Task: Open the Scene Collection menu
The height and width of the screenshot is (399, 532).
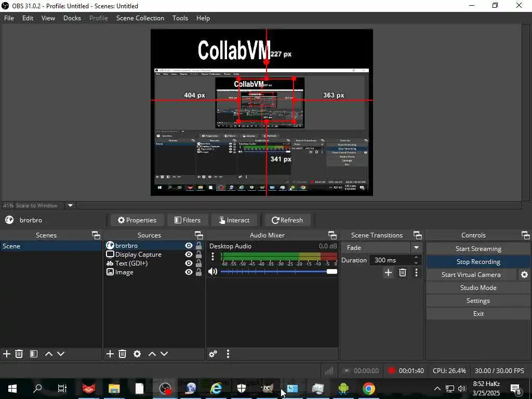Action: [x=140, y=18]
